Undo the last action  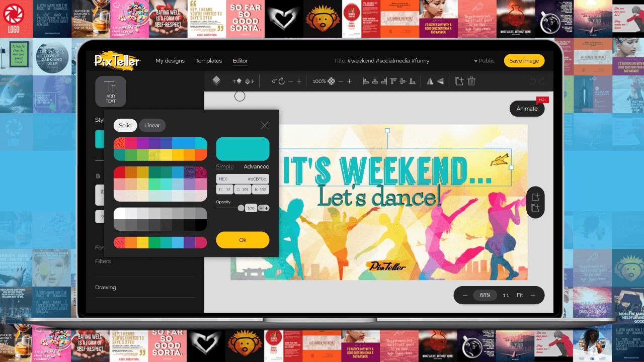point(533,81)
